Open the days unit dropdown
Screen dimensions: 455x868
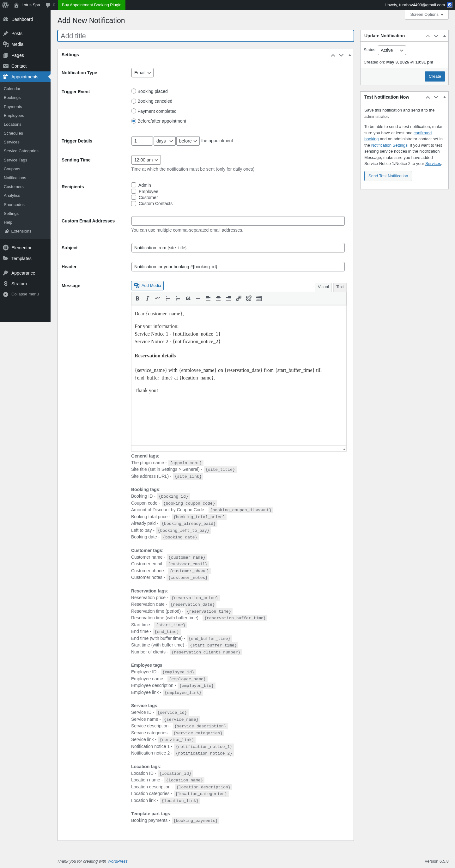(x=165, y=141)
